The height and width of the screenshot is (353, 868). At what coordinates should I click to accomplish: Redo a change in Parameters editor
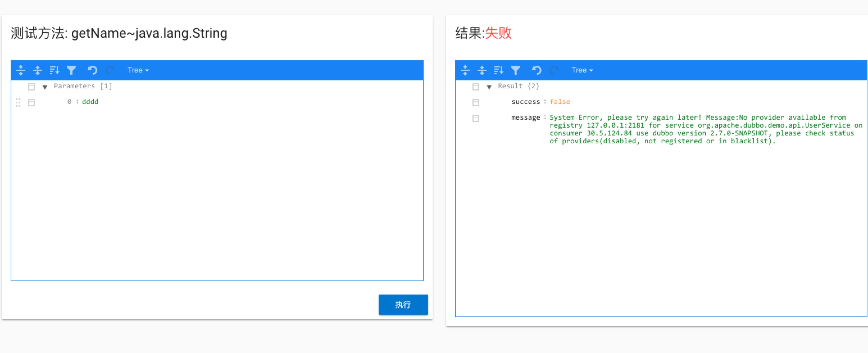coord(110,70)
